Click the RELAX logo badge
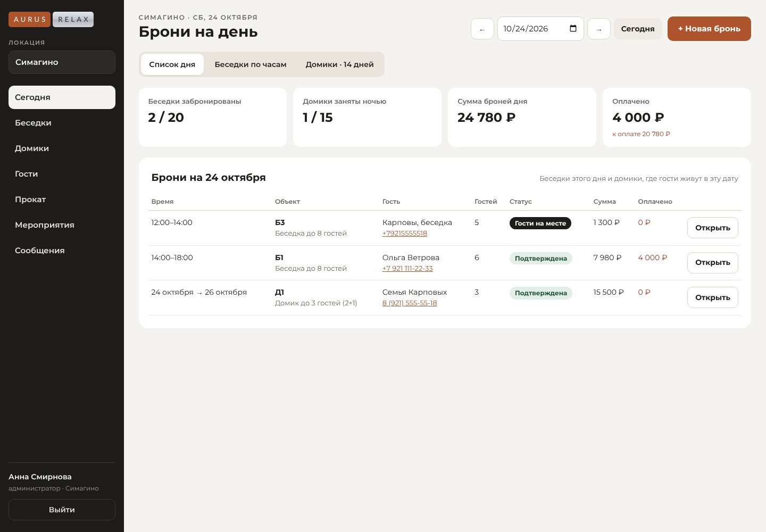 point(73,19)
